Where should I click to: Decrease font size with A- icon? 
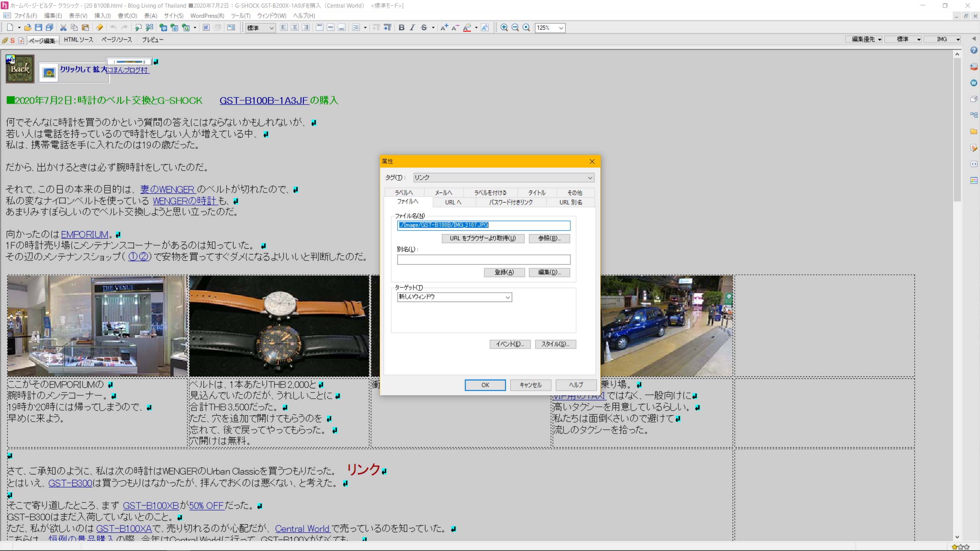[x=455, y=28]
